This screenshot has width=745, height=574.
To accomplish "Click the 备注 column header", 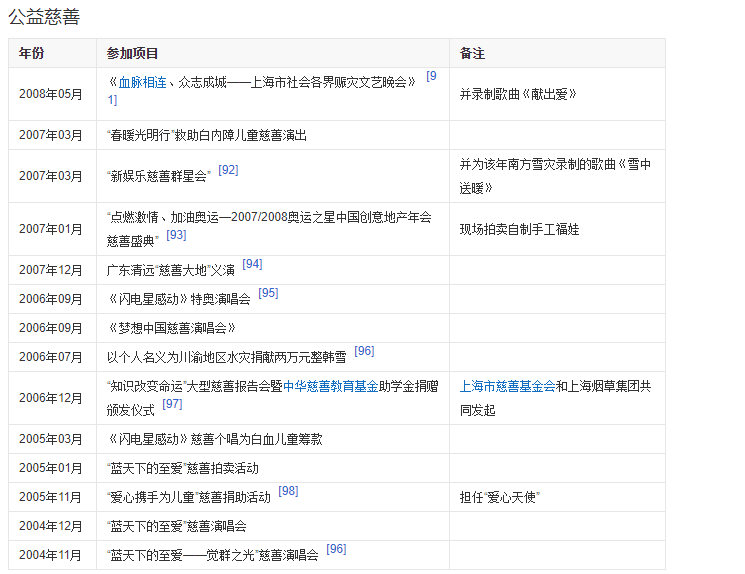I will 472,53.
